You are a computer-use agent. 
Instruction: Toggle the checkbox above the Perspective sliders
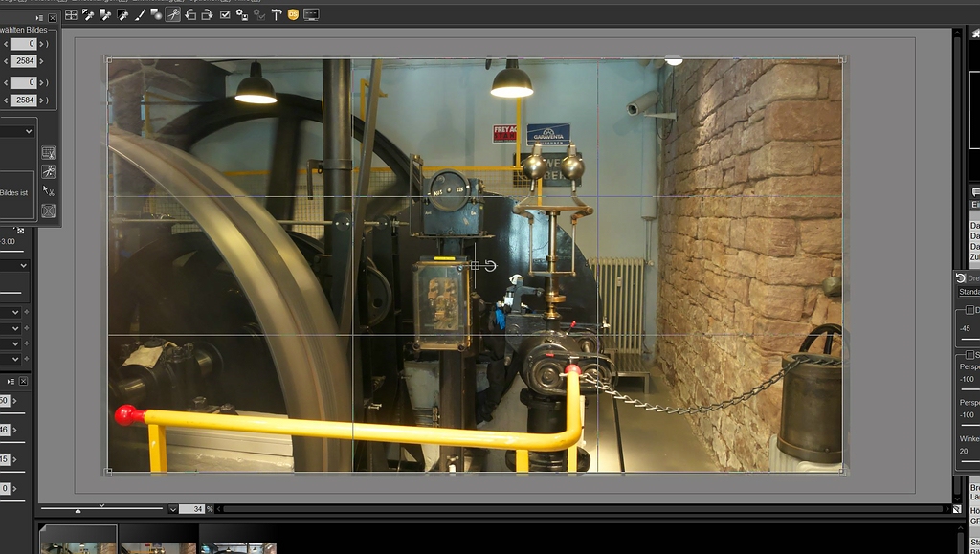pos(969,355)
